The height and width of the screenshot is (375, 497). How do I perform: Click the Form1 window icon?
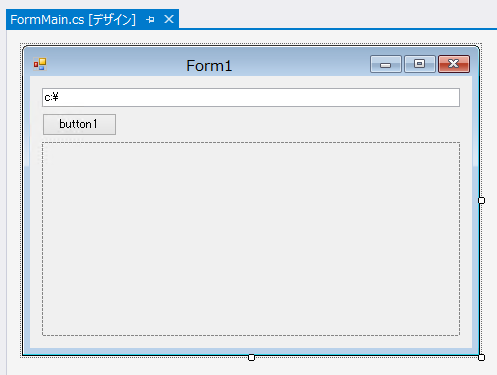pos(40,64)
